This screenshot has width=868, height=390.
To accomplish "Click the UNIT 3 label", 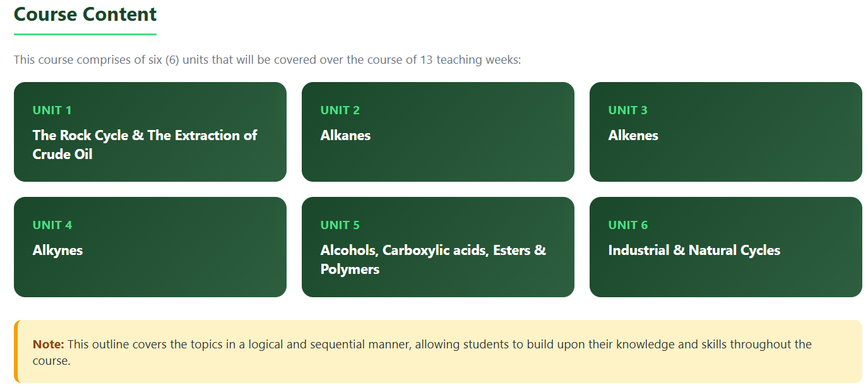I will [627, 110].
